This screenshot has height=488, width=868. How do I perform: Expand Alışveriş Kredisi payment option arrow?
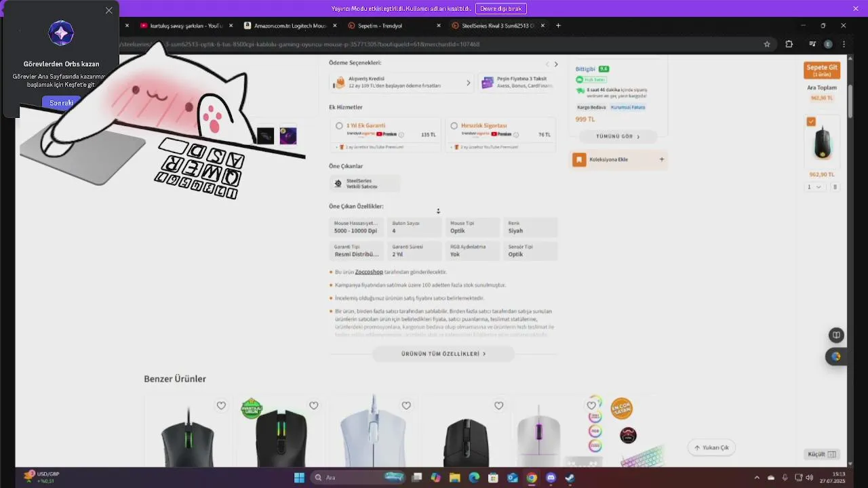coord(468,83)
